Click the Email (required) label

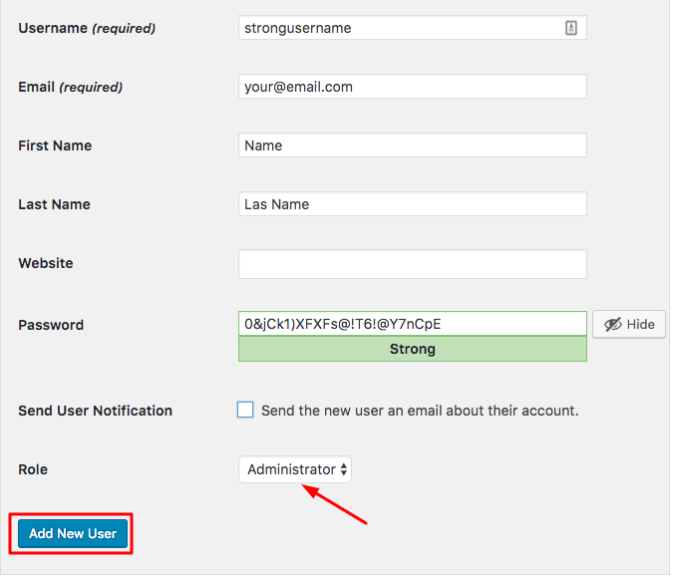pyautogui.click(x=70, y=87)
